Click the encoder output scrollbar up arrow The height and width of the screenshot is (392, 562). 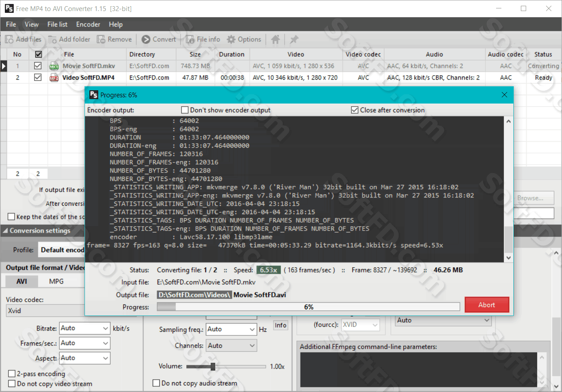(x=508, y=122)
